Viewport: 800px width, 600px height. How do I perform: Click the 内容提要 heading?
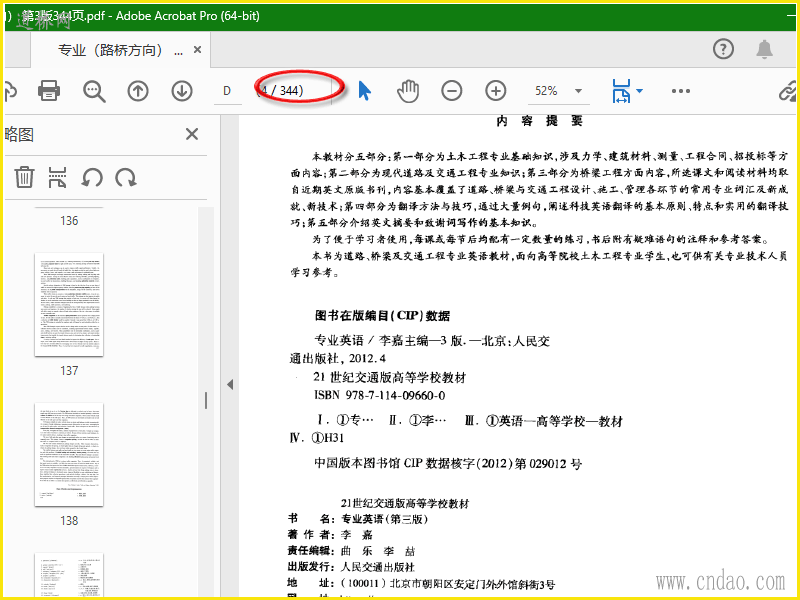(540, 121)
